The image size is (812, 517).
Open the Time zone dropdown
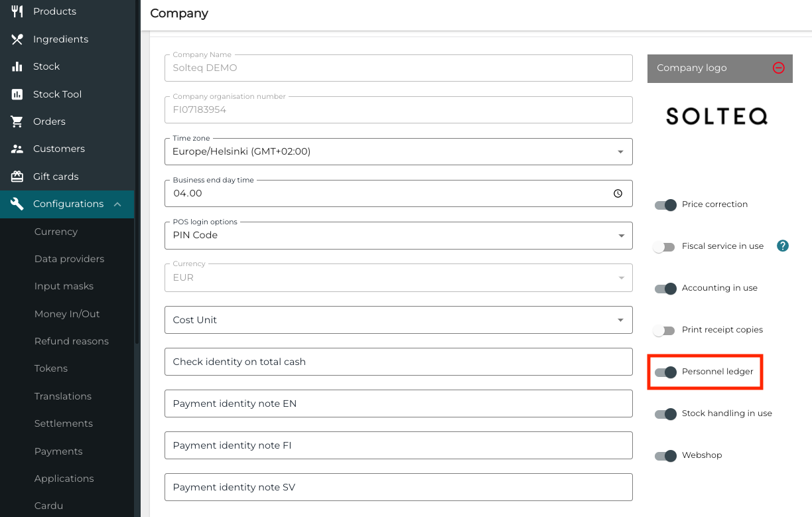point(398,152)
